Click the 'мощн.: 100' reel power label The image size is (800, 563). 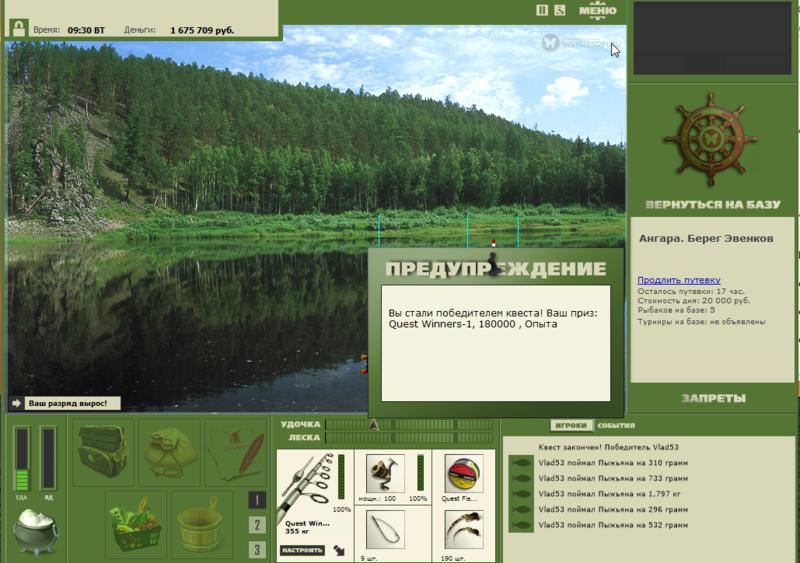pos(377,498)
